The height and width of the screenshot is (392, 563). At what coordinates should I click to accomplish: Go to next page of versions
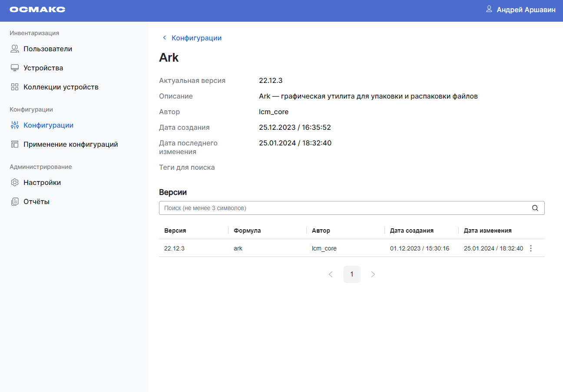373,274
